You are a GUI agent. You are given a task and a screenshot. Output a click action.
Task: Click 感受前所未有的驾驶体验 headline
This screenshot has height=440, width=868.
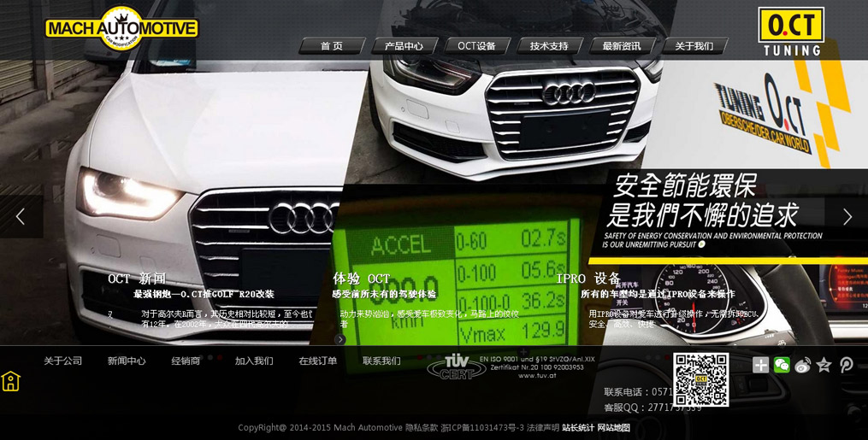(384, 294)
